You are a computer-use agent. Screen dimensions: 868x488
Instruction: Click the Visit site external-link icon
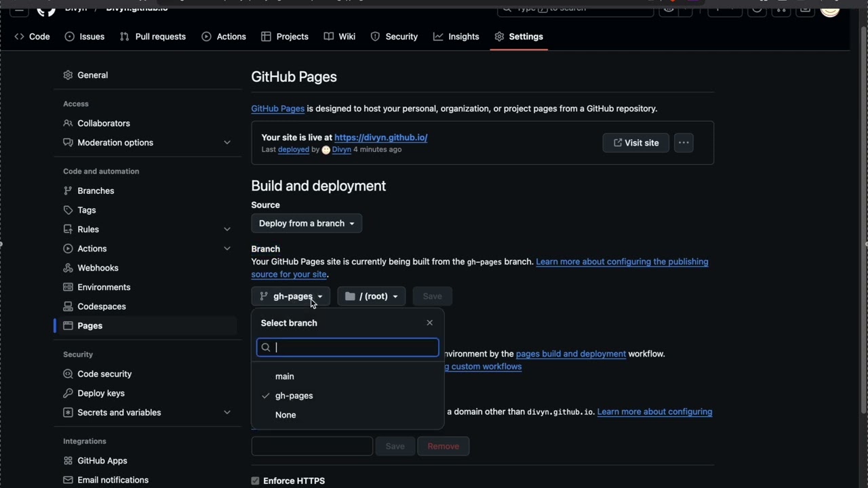click(618, 143)
